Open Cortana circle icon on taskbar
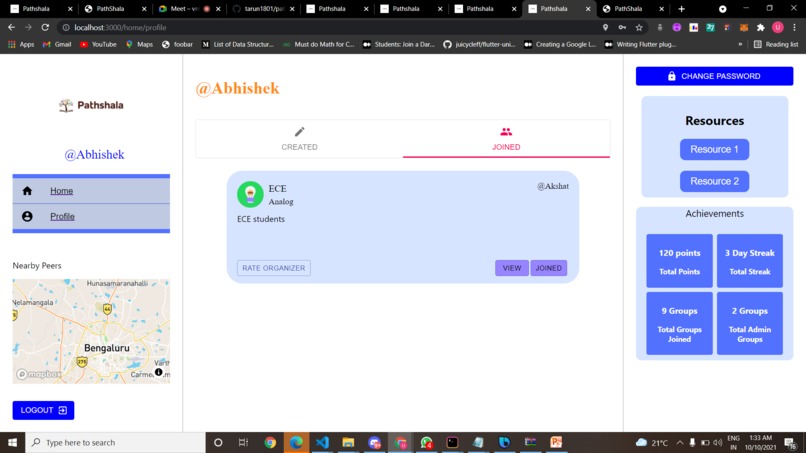This screenshot has height=453, width=806. (x=218, y=442)
